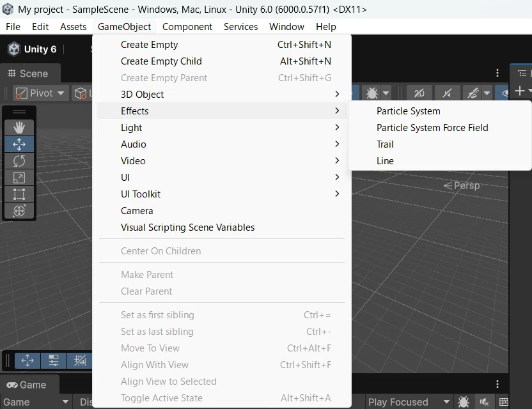The width and height of the screenshot is (532, 409).
Task: Expand the 3D Object submenu
Action: [221, 95]
